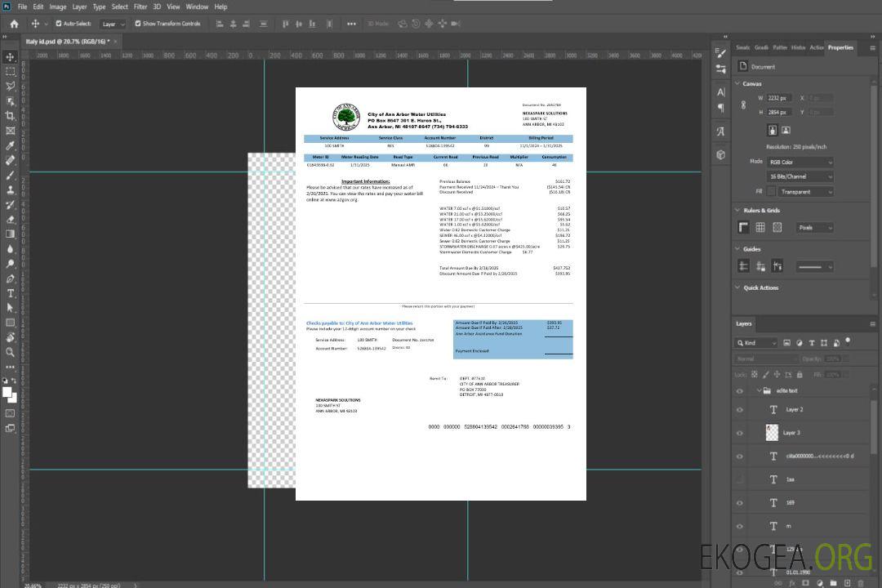Toggle Auto-Select checkbox

pos(59,24)
